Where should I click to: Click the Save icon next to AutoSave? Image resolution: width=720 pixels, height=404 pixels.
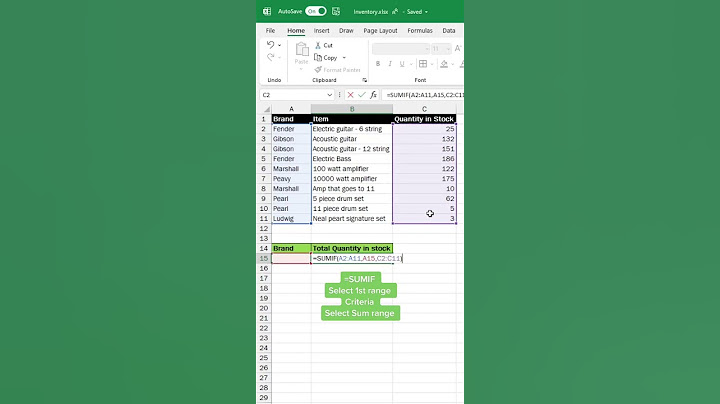click(336, 11)
